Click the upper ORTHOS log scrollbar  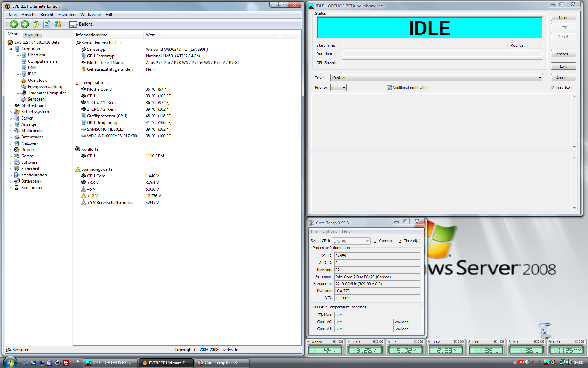coord(574,122)
